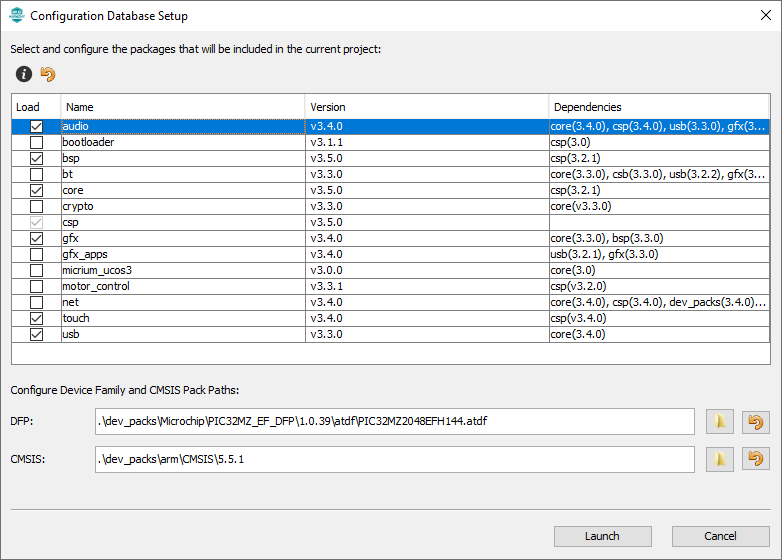782x560 pixels.
Task: Check the motor_control load checkbox
Action: pyautogui.click(x=37, y=286)
